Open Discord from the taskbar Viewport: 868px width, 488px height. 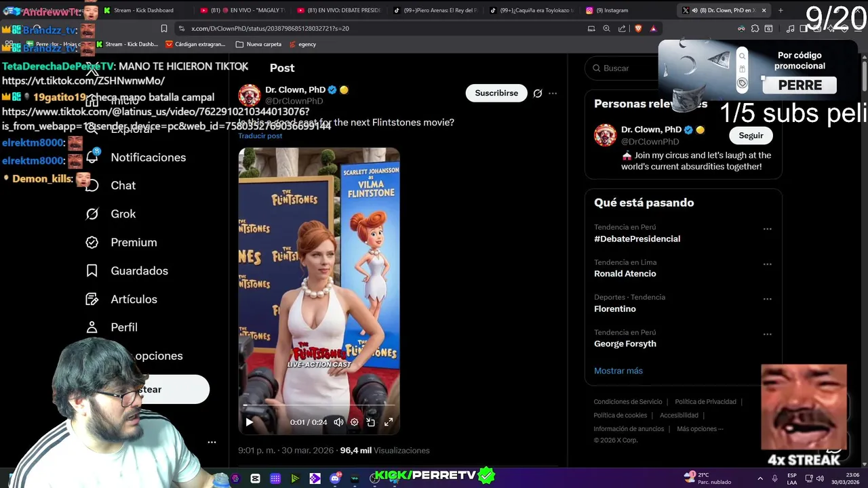click(x=334, y=479)
